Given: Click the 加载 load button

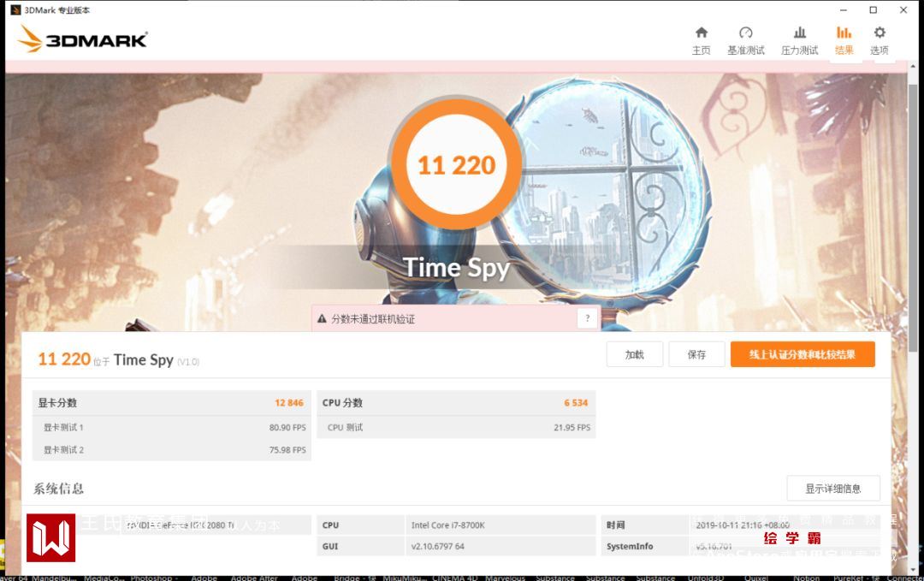Looking at the screenshot, I should 635,354.
